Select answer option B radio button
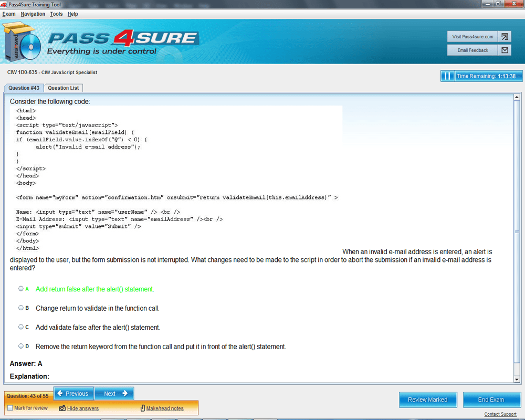The image size is (525, 420). tap(21, 308)
